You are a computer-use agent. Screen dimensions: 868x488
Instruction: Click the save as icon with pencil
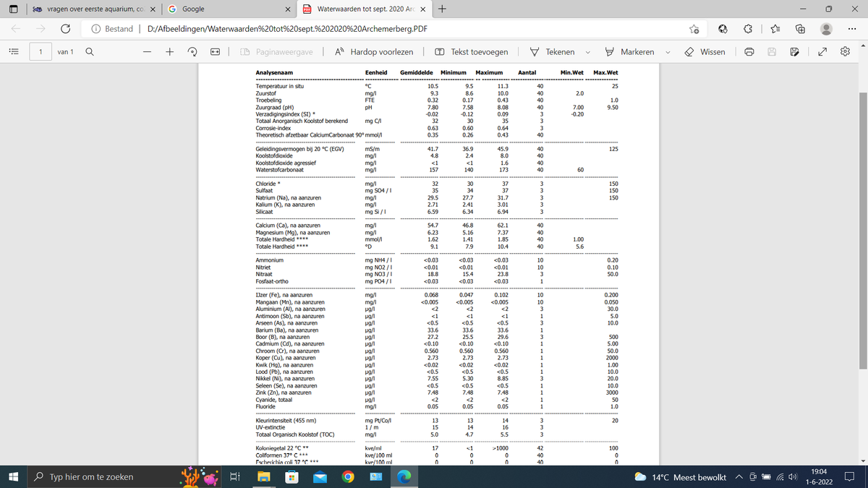[x=794, y=52]
